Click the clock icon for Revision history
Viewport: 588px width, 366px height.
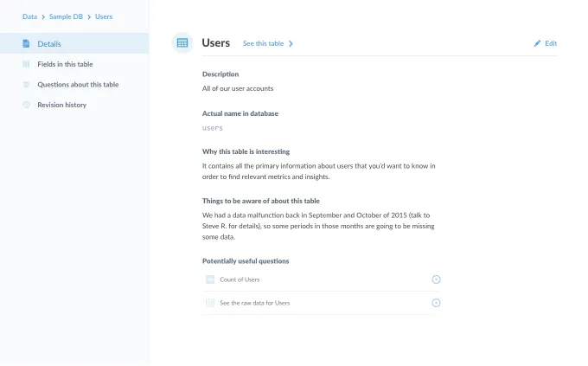[x=26, y=105]
